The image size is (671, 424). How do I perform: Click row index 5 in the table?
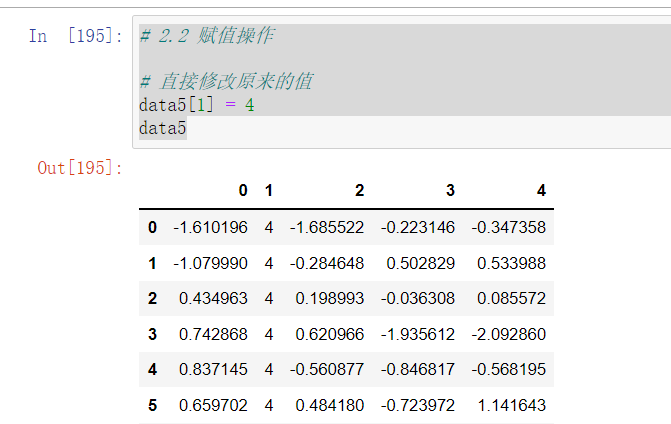pos(152,405)
